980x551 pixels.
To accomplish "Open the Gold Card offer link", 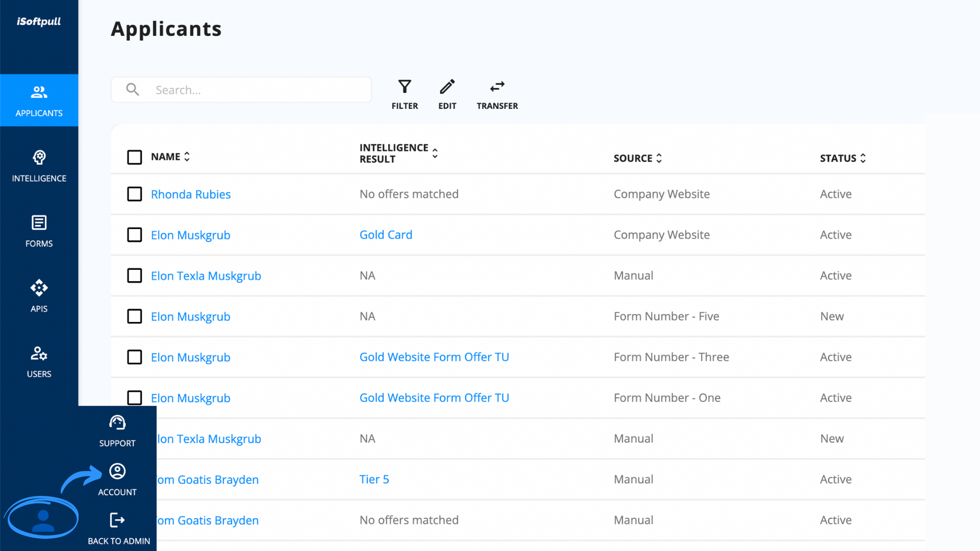I will click(386, 235).
